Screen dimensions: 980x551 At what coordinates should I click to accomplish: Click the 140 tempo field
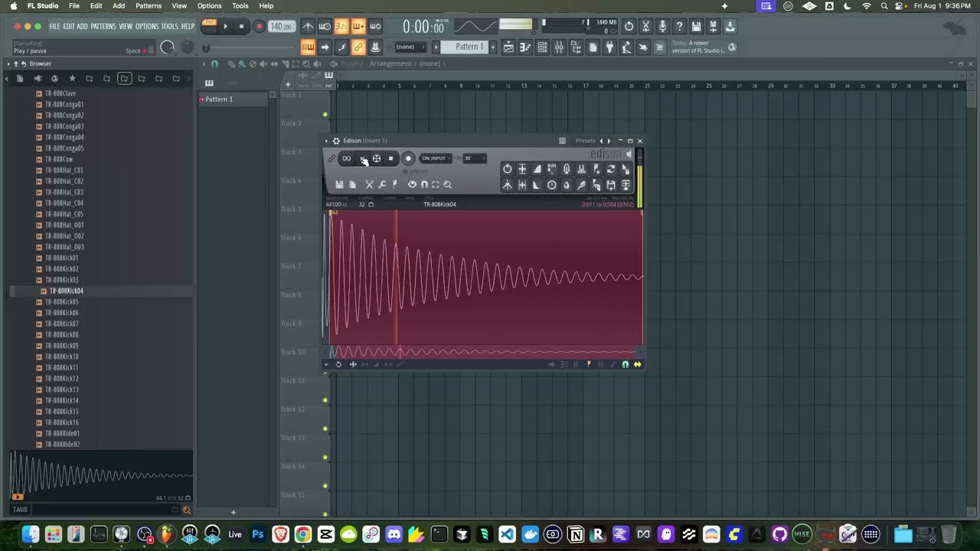point(281,26)
